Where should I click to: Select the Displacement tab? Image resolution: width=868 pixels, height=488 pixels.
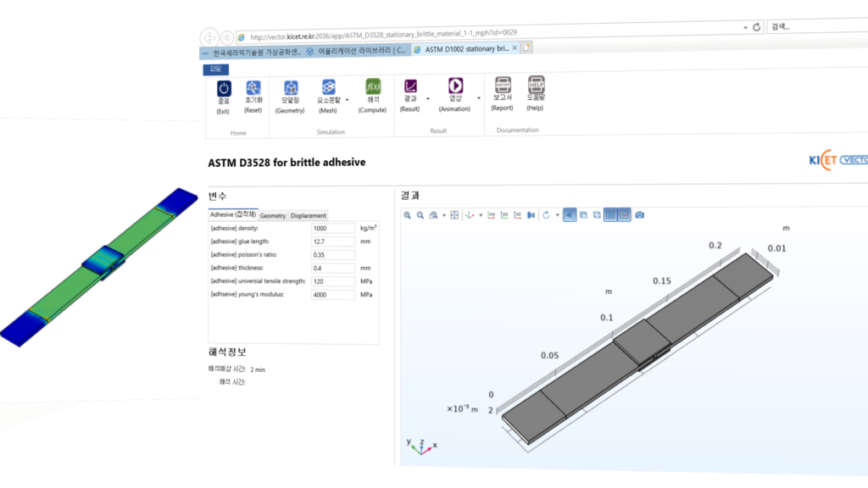click(x=308, y=215)
